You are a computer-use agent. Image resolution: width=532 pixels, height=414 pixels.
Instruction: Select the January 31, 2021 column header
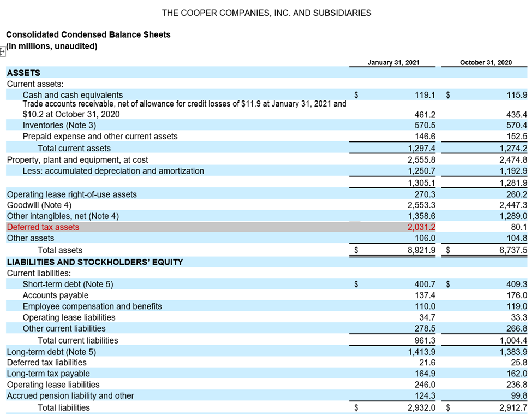(393, 63)
